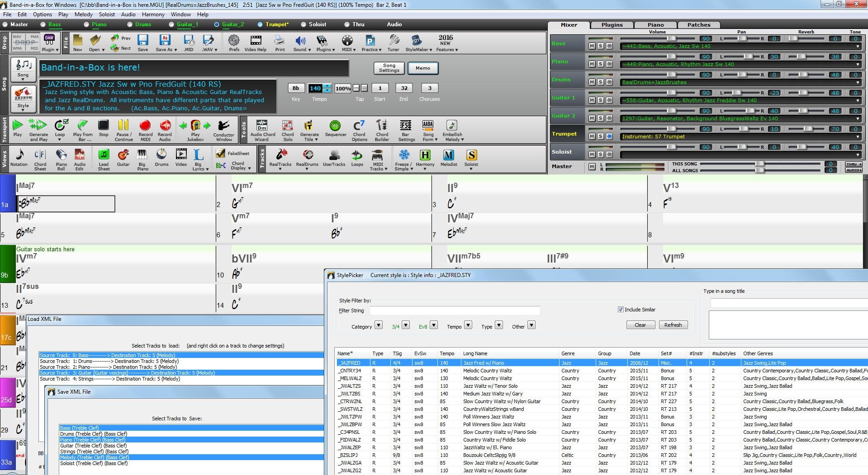This screenshot has height=475, width=868.
Task: Launch the Audio Chord Wizard
Action: pyautogui.click(x=262, y=130)
